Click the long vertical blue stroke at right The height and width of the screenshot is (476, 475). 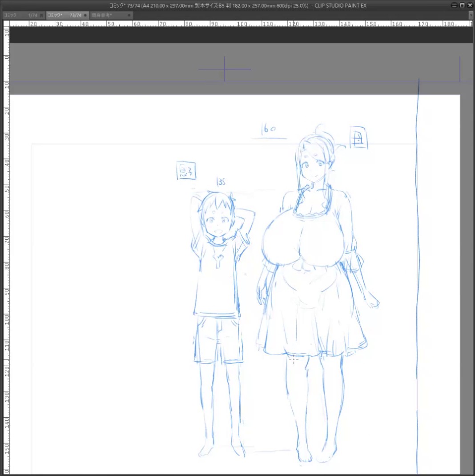click(x=418, y=273)
